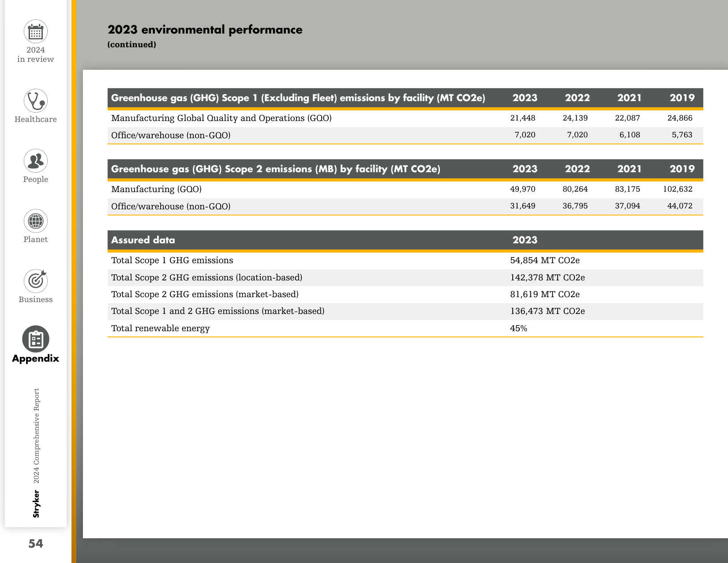Viewport: 728px width, 563px height.
Task: Click the value 6,108 for Office/warehouse
Action: point(630,135)
